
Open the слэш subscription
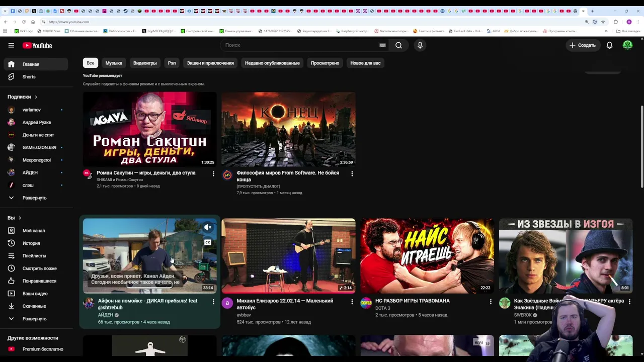[36, 185]
